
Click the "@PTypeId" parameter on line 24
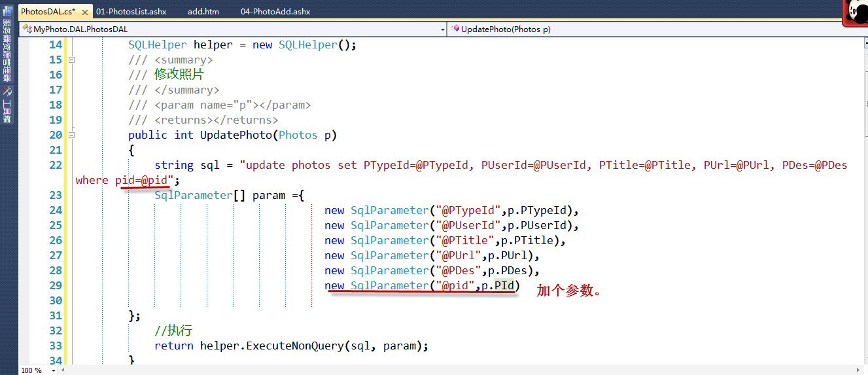(x=468, y=210)
